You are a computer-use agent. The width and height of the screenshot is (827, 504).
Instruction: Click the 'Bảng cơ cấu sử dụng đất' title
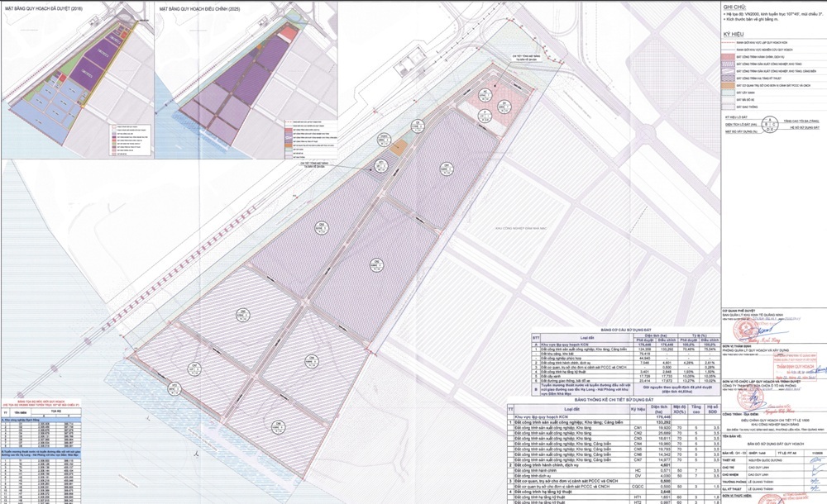627,328
